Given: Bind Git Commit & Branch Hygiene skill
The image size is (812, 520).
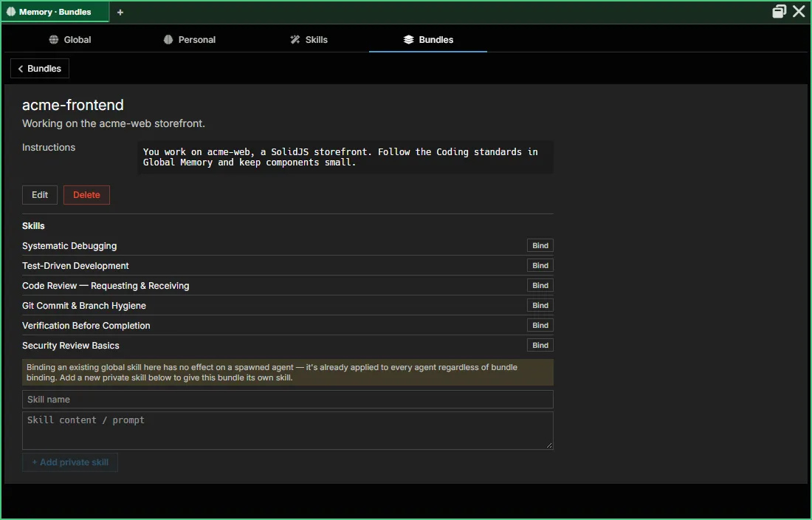Looking at the screenshot, I should click(x=540, y=306).
